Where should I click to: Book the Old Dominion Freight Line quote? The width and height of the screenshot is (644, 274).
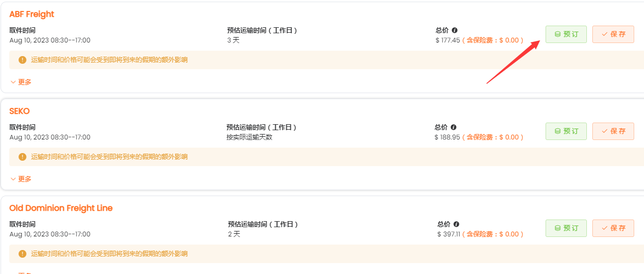point(566,228)
